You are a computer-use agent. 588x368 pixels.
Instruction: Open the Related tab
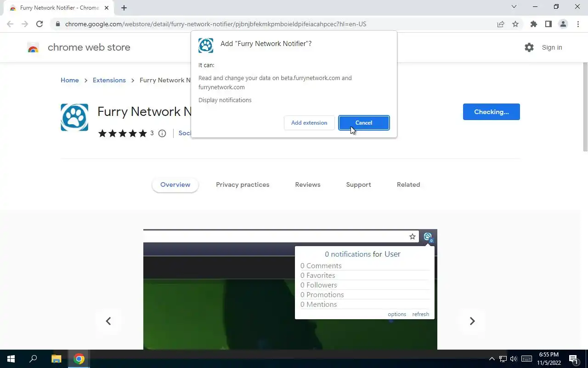coord(408,184)
